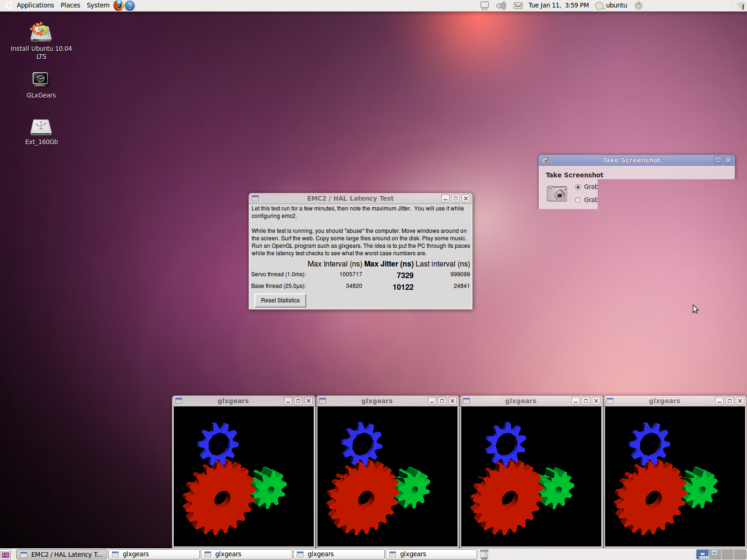Click the Ubuntu logo beside Applications

click(x=9, y=6)
